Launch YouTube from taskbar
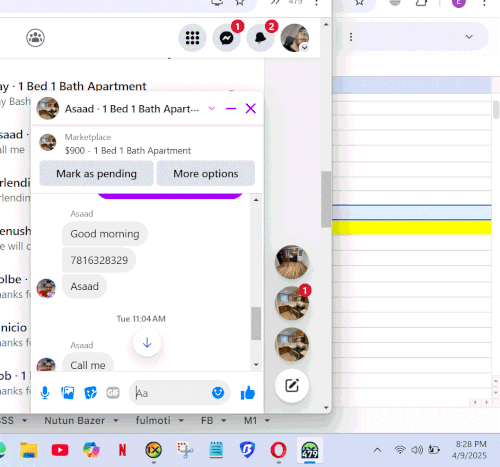Viewport: 500px width, 467px height. point(60,450)
